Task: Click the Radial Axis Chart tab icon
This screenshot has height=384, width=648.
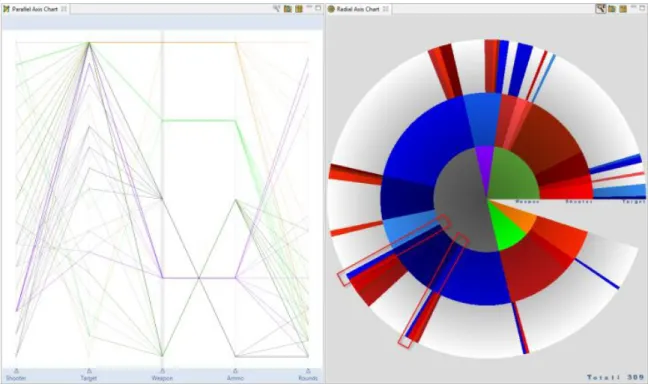Action: (331, 9)
